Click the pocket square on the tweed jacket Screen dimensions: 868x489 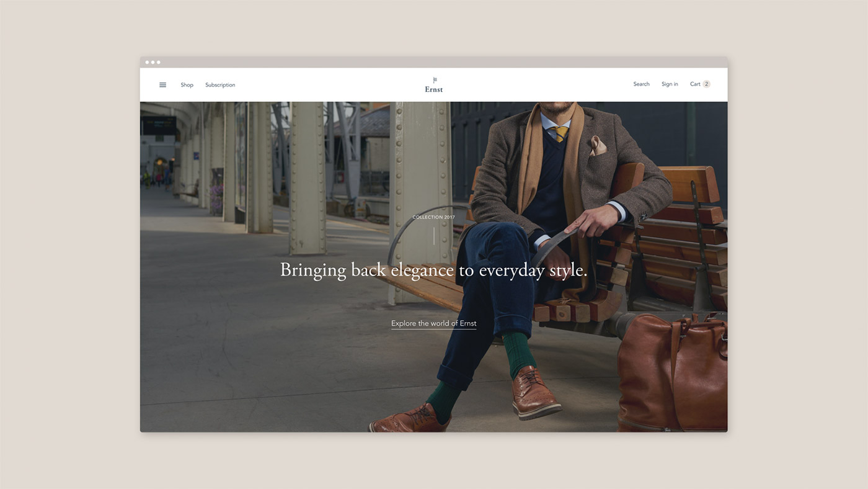click(x=598, y=146)
